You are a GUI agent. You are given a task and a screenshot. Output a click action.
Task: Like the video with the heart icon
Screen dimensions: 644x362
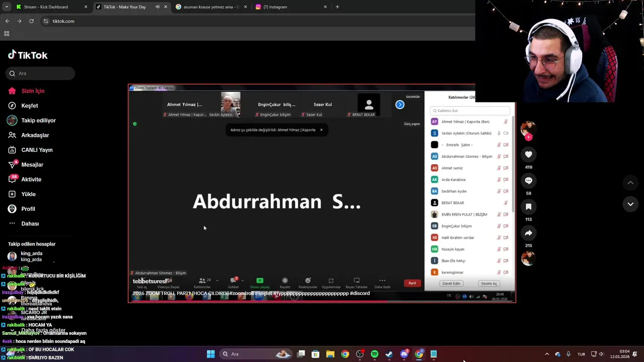pos(528,154)
